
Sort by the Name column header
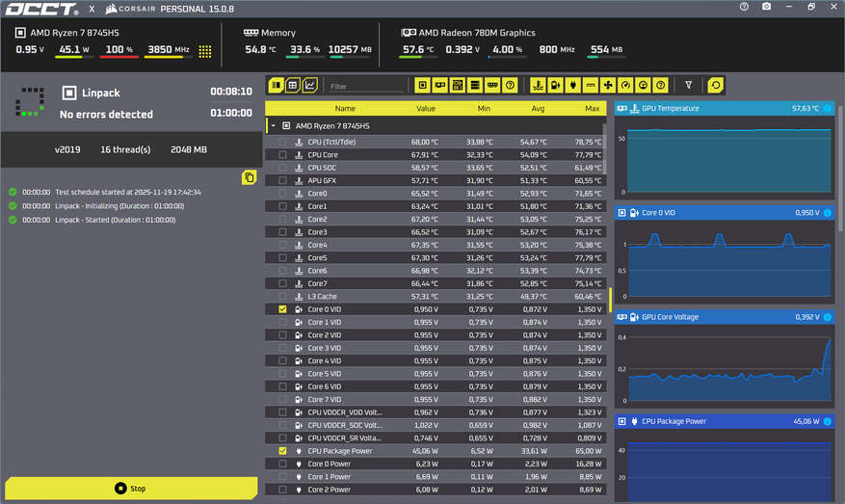(x=345, y=108)
